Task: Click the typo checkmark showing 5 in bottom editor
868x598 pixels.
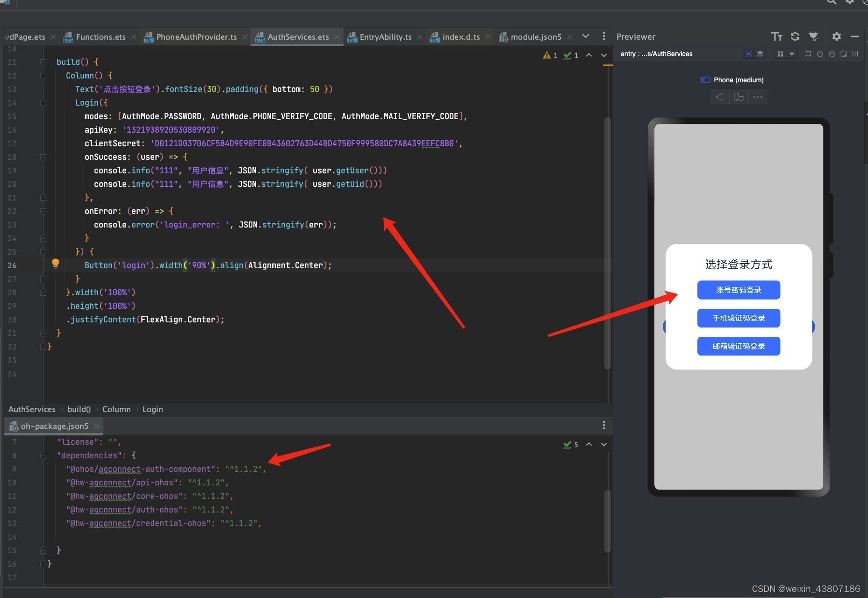Action: 571,445
